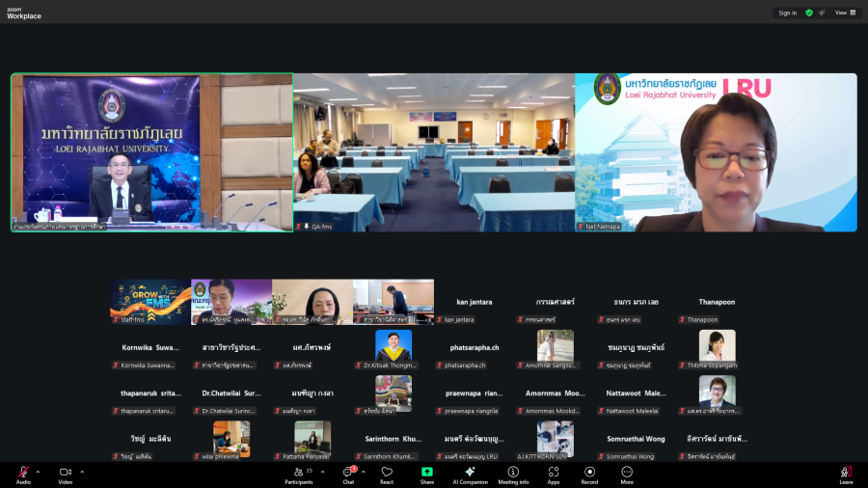Click Sign in at the top right
The width and height of the screenshot is (868, 488).
pyautogui.click(x=788, y=13)
